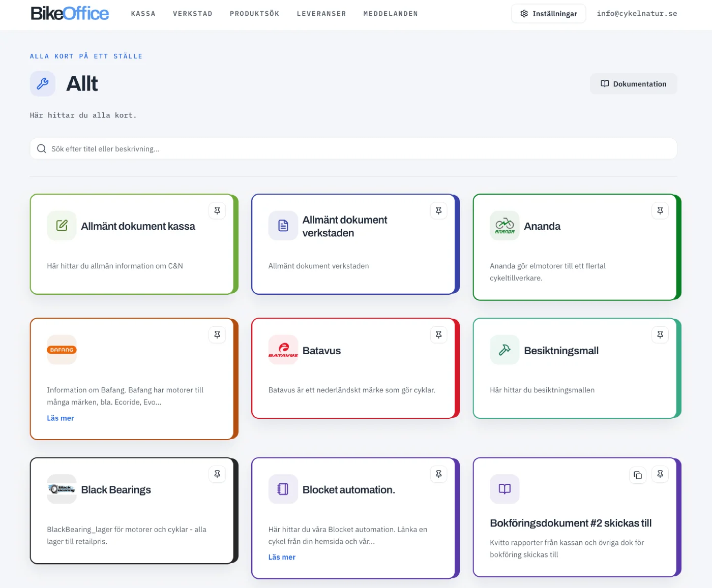Go to BikeOffice home via logo
Image resolution: width=712 pixels, height=588 pixels.
pos(70,14)
